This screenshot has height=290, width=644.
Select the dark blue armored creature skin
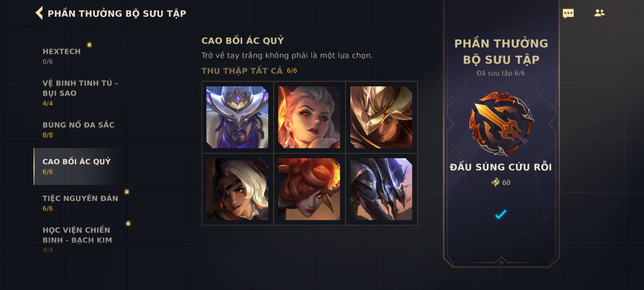tap(381, 189)
